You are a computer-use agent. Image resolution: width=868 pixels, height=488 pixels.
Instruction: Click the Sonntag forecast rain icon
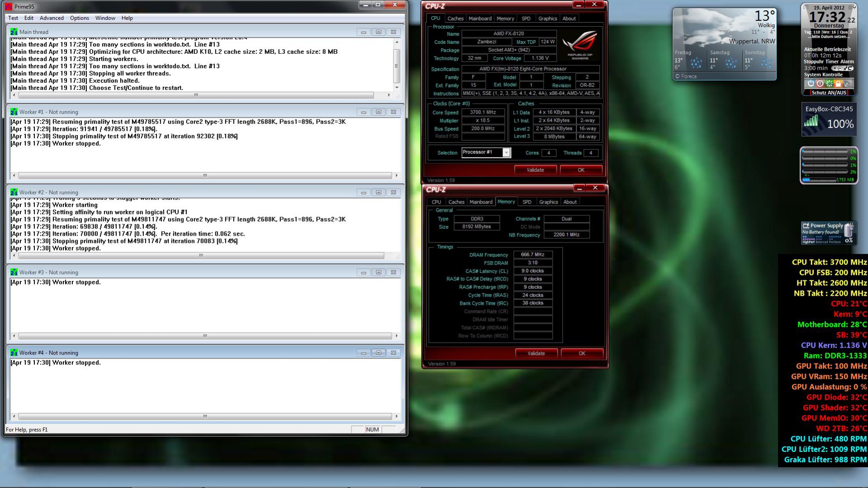point(766,63)
